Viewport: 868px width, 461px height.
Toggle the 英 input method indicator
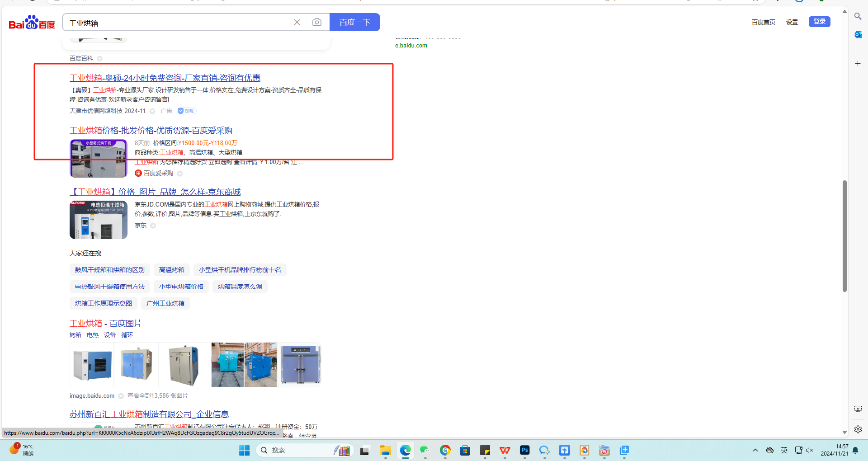click(x=784, y=450)
